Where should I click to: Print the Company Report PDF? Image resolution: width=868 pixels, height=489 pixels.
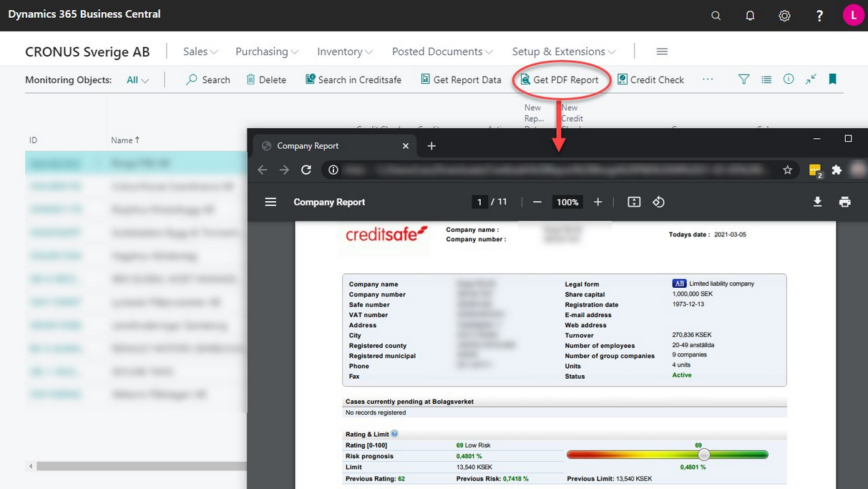845,202
